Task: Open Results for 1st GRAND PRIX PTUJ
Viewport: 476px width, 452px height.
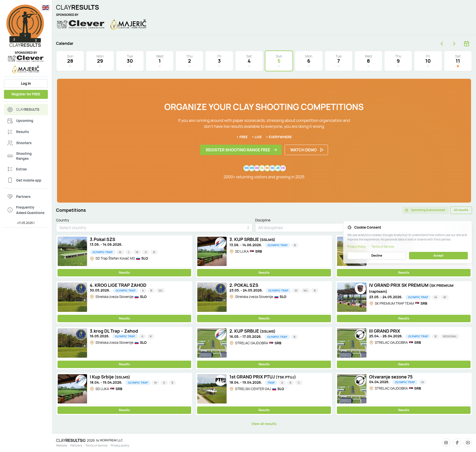Action: 264,410
